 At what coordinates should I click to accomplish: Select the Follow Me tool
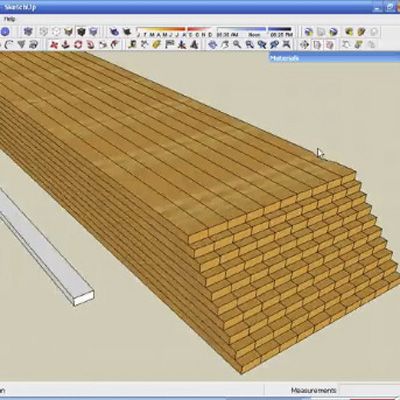tap(91, 44)
